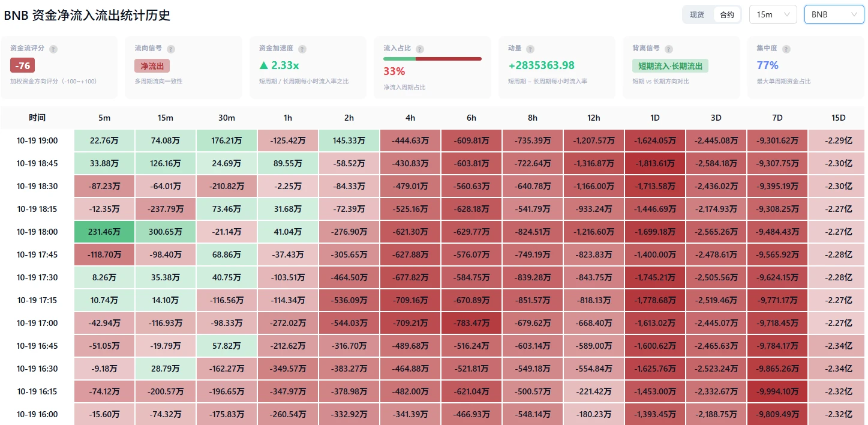868x425 pixels.
Task: Click the 231.46万 cell
Action: click(x=104, y=232)
